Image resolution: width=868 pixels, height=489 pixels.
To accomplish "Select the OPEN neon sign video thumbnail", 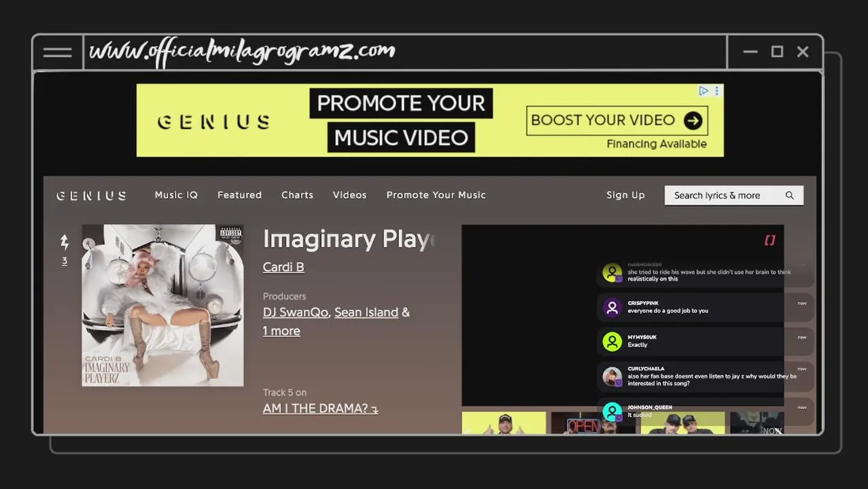I will point(593,422).
